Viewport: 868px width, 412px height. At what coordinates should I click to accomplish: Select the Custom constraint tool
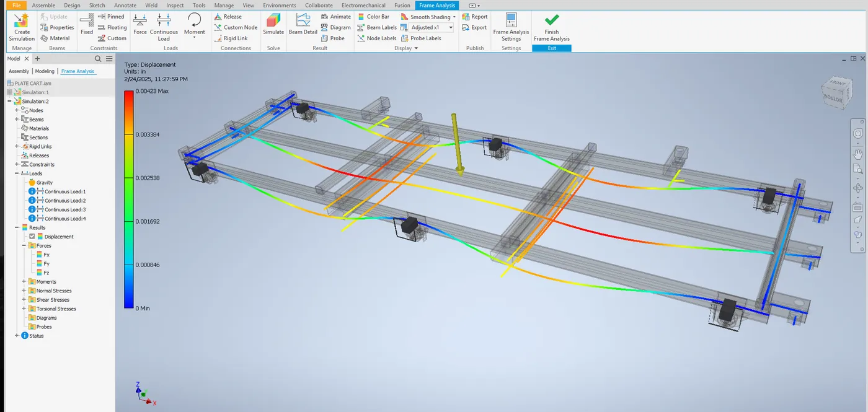(112, 38)
